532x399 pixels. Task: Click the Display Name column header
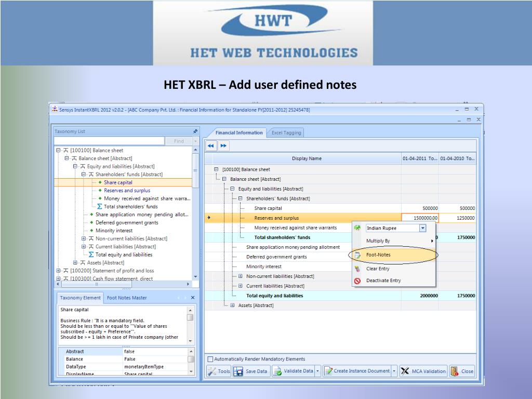tap(307, 158)
